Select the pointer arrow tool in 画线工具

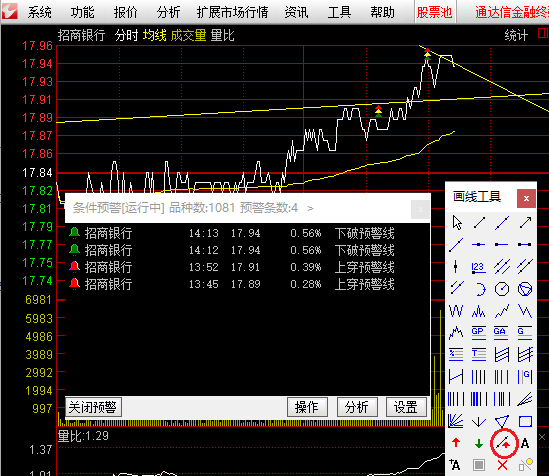tap(457, 223)
